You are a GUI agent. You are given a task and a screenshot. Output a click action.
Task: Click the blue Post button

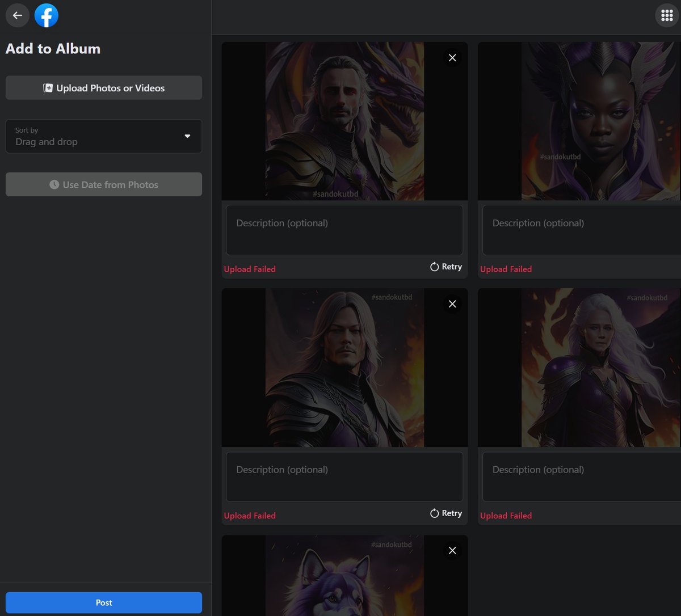[104, 602]
